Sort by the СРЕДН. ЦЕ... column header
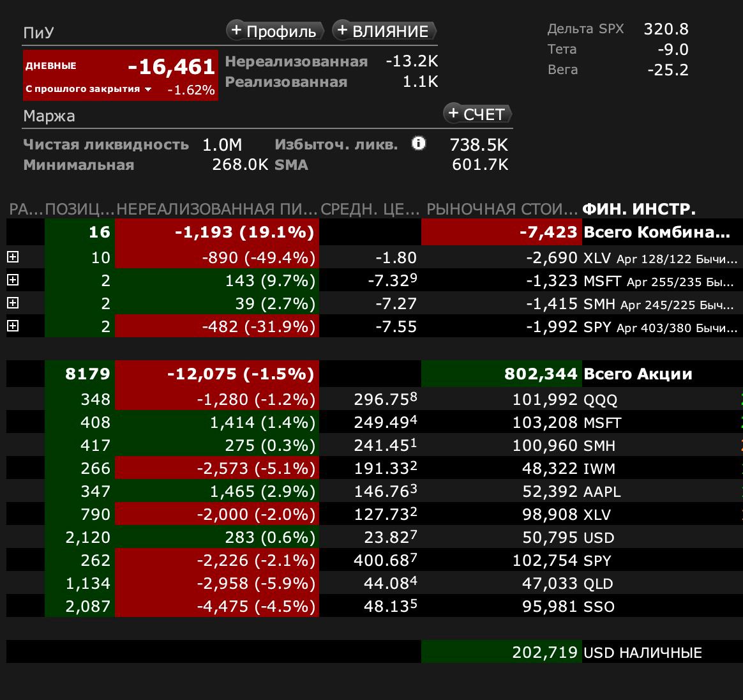 [370, 209]
